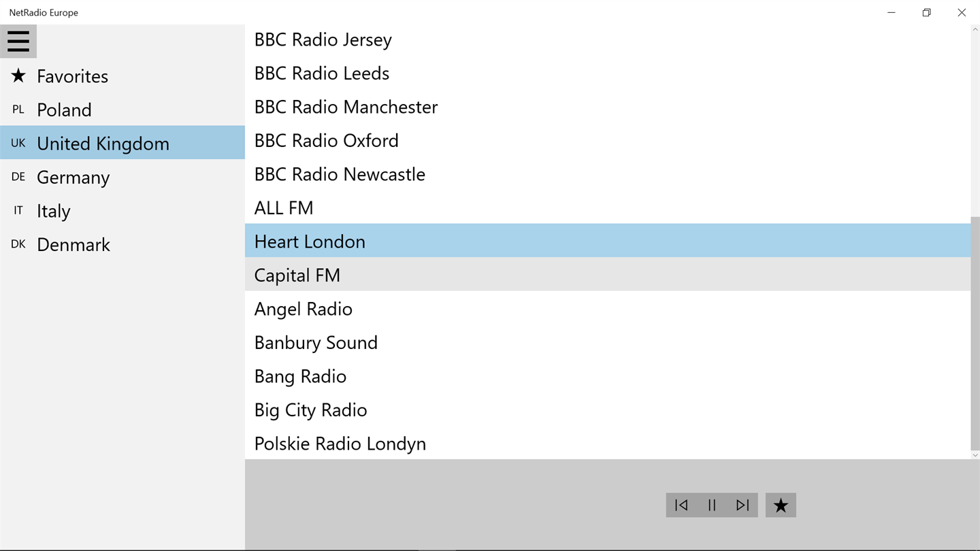Screen dimensions: 980x551
Task: Start Polskie Radio Londyn
Action: 340,444
